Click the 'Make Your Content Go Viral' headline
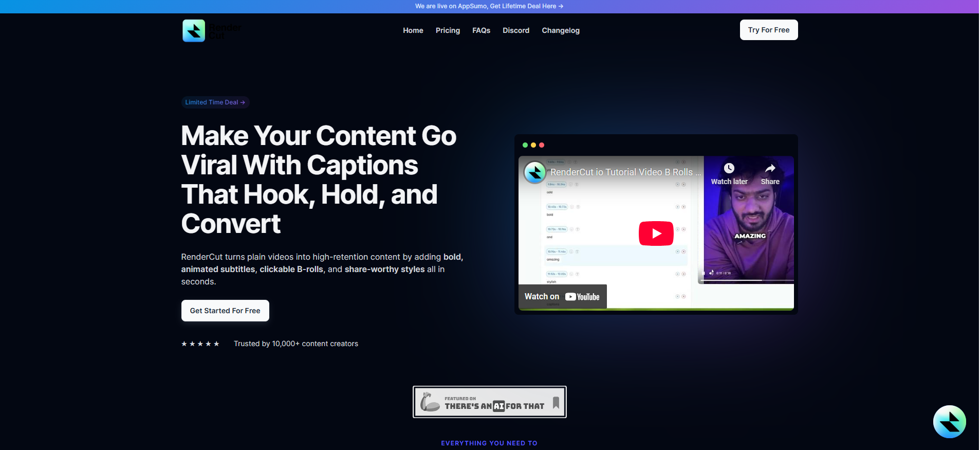980x450 pixels. click(319, 179)
